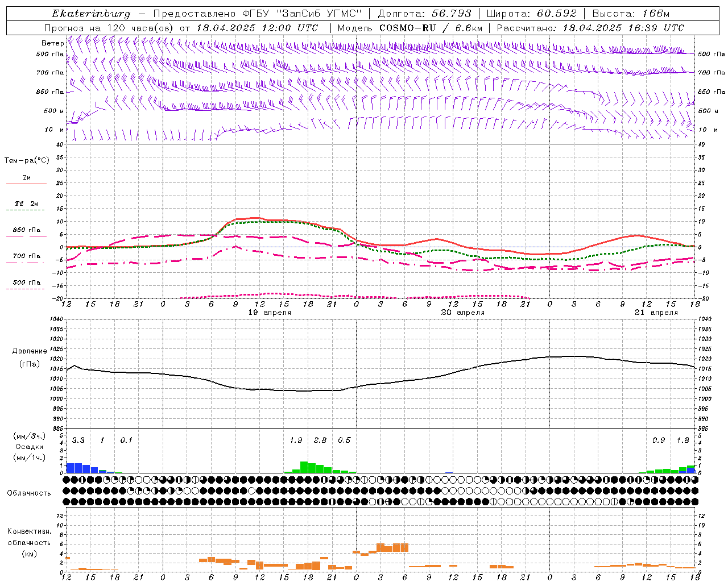Click the '2м' temperature legend entry
Screen dimensions: 728x582
click(x=27, y=177)
